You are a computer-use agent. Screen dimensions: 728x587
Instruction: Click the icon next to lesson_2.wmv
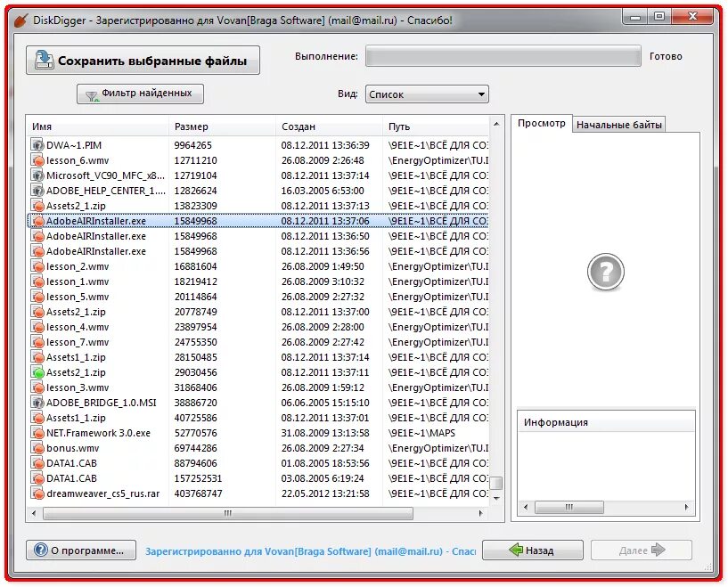[x=37, y=266]
